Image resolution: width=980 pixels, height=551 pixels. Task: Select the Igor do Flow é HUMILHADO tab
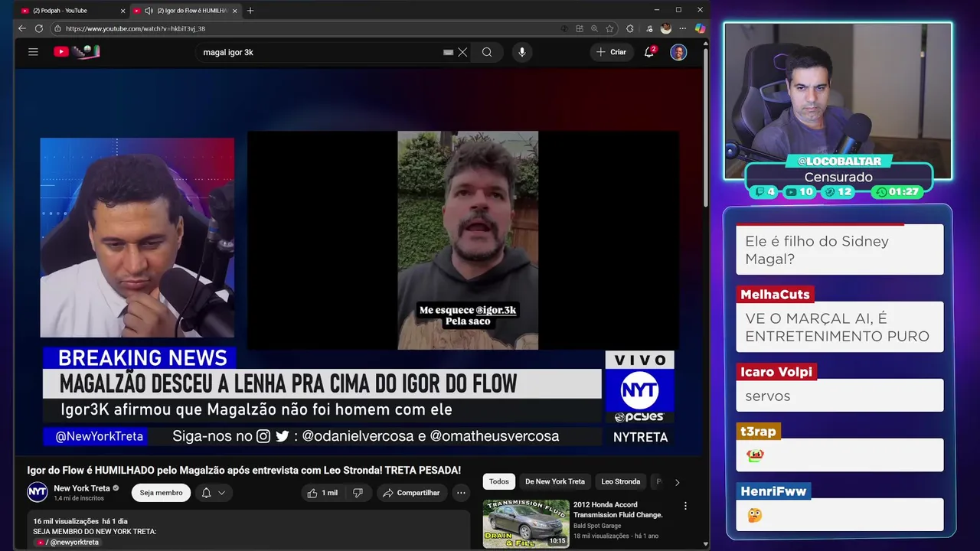(x=191, y=11)
